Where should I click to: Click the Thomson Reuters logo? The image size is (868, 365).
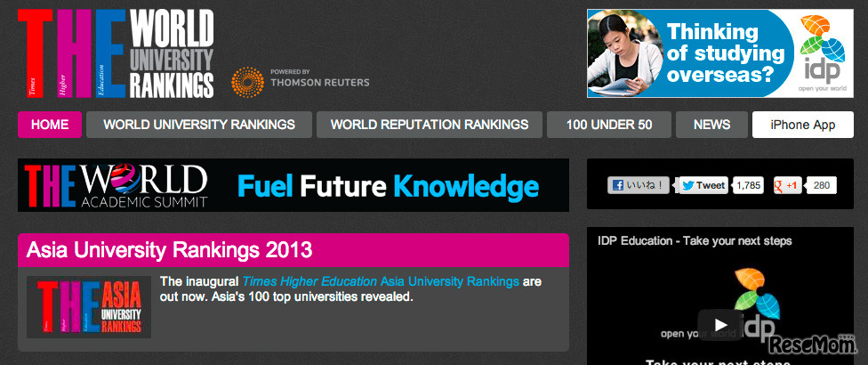300,82
